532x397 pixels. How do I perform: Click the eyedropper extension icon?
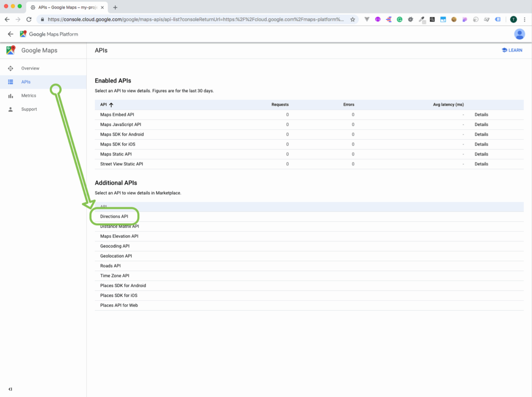click(421, 19)
